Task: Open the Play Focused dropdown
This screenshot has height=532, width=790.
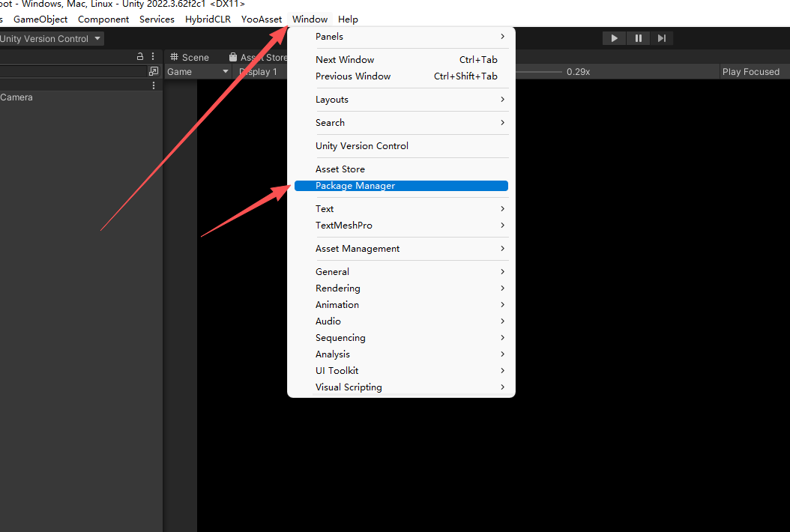Action: click(751, 71)
